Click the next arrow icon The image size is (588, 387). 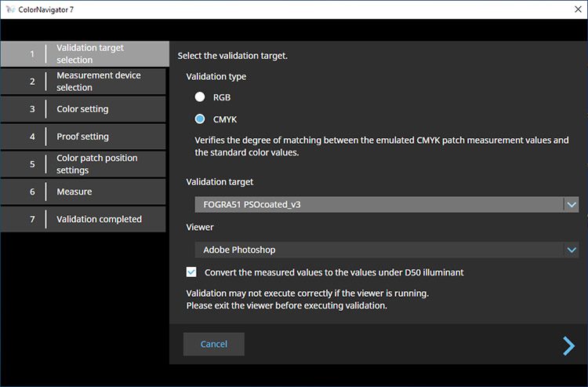tap(568, 345)
